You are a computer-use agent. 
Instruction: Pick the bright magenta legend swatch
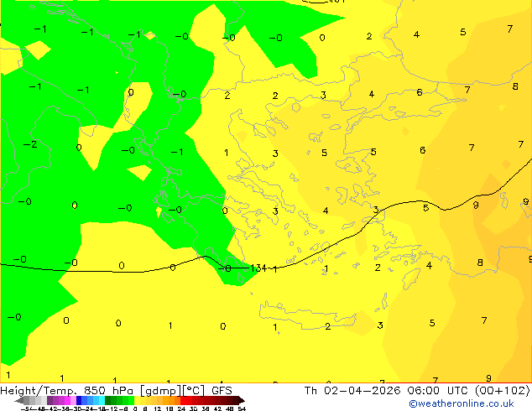click(67, 400)
